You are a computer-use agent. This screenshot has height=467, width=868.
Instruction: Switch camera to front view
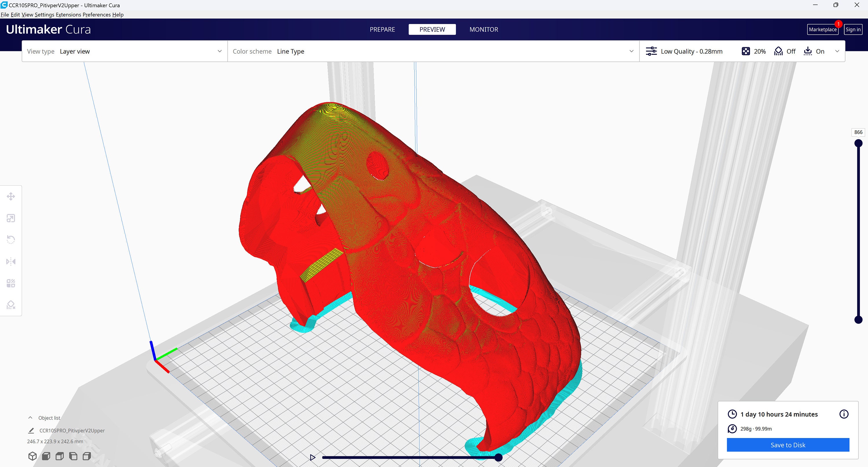[46, 456]
